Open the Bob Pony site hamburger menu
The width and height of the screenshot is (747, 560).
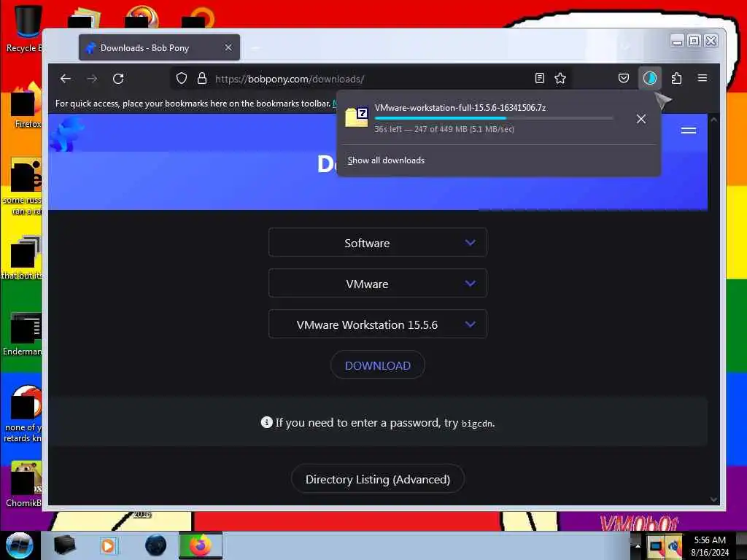point(689,131)
